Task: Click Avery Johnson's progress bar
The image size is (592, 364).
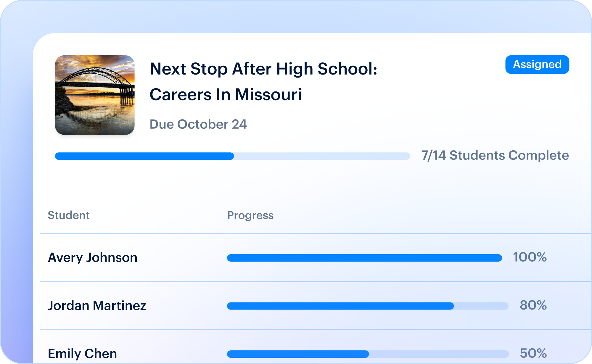Action: tap(364, 258)
